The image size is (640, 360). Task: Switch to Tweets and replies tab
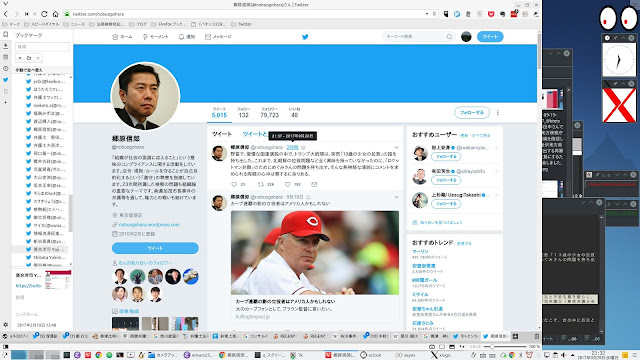255,134
